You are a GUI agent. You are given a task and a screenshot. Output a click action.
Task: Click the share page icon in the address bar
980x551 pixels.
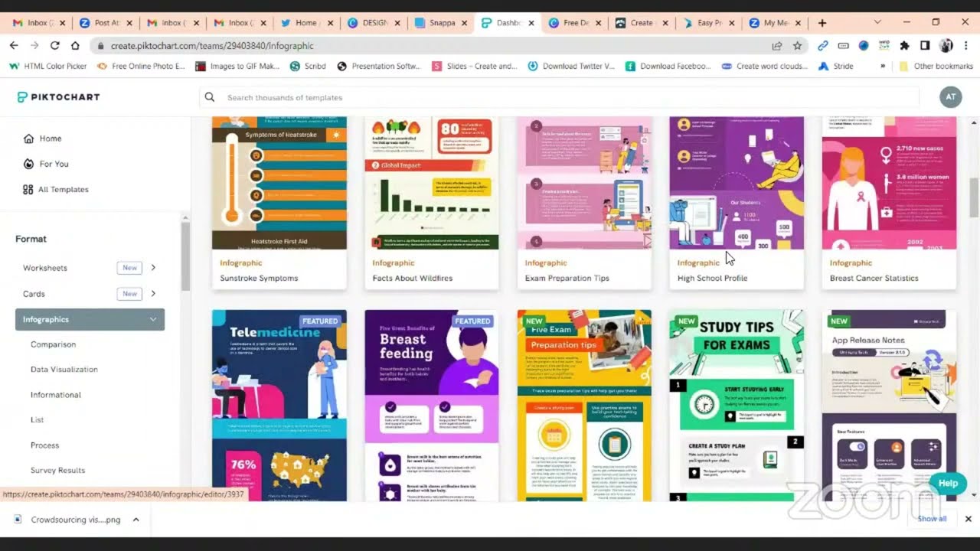777,46
